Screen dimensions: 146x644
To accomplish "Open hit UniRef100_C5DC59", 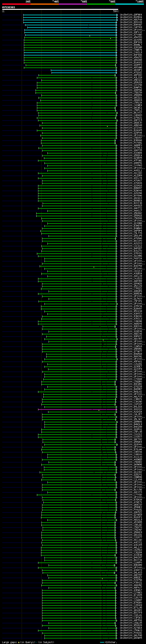I will [x=131, y=93].
